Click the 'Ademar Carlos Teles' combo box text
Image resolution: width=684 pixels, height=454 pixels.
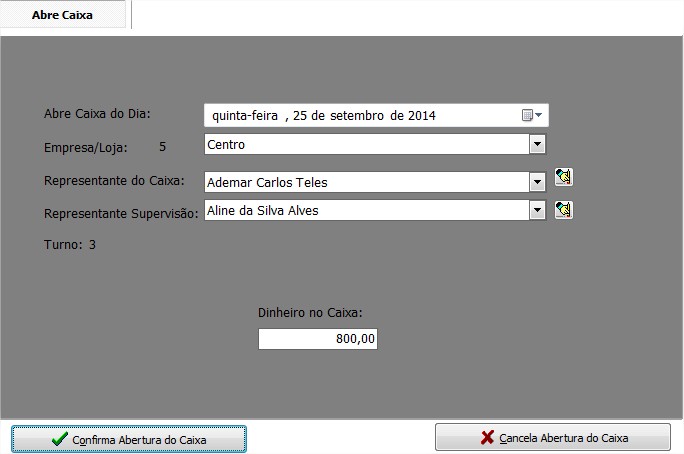click(267, 182)
